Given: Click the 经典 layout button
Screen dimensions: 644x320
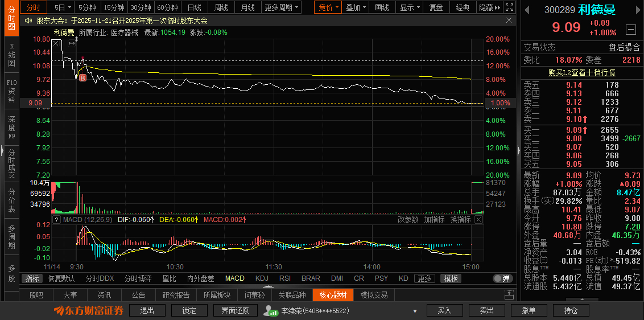Looking at the screenshot, I should click(x=463, y=7).
